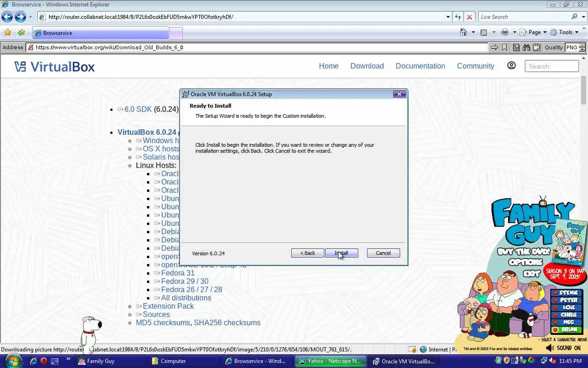Click the Browservice picture save icon
Viewport: 588px width, 368px height.
(x=516, y=47)
